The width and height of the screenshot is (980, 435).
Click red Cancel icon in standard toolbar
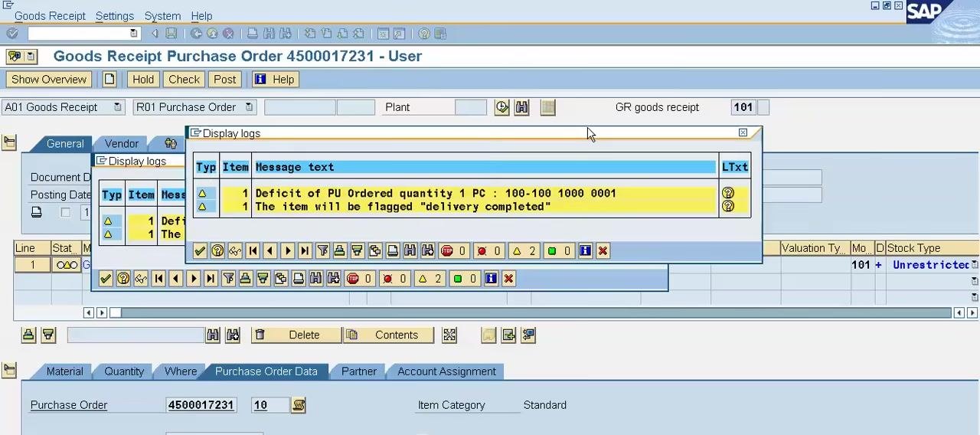click(x=228, y=34)
